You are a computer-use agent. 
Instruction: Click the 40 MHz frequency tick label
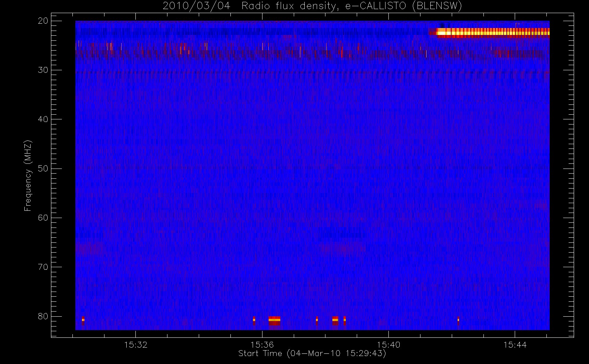point(43,119)
